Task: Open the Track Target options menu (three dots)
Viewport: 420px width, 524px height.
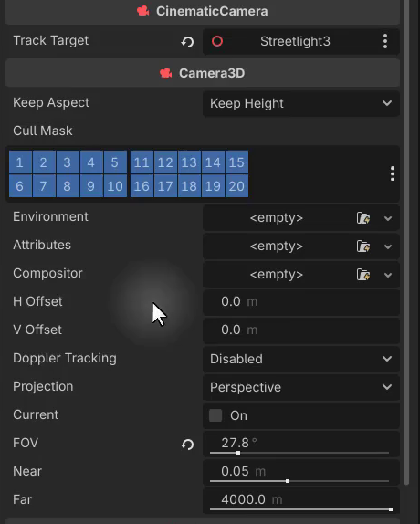Action: (385, 41)
